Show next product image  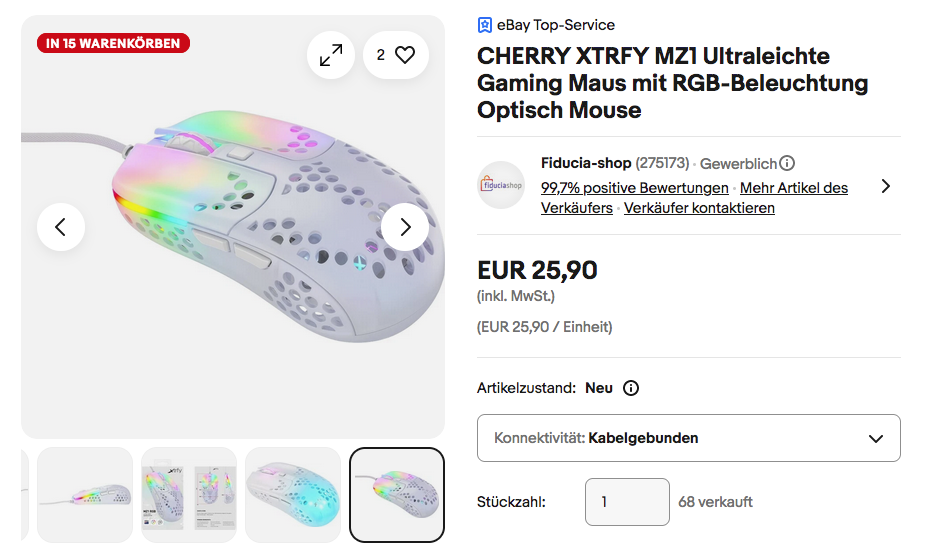(x=405, y=227)
